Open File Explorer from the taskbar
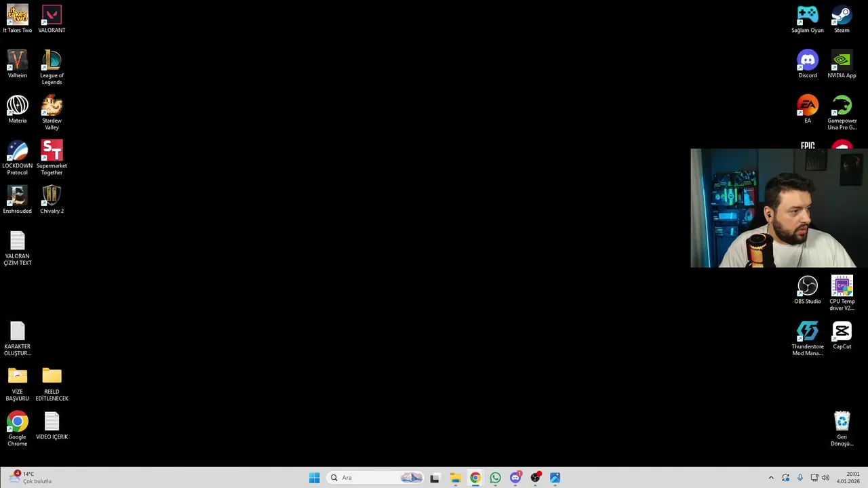 (x=455, y=478)
